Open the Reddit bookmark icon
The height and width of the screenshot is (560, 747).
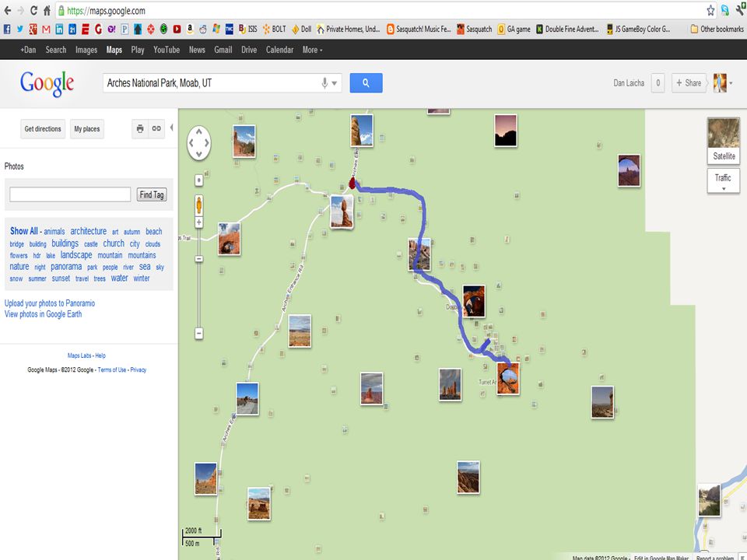point(203,29)
